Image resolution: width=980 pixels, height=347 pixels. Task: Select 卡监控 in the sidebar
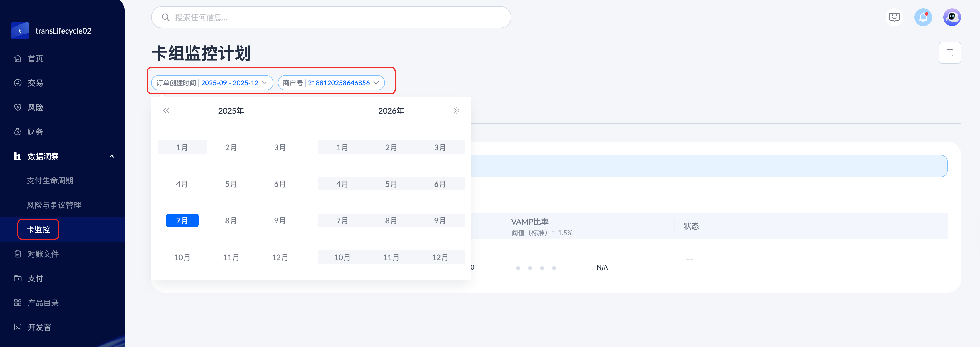(38, 230)
